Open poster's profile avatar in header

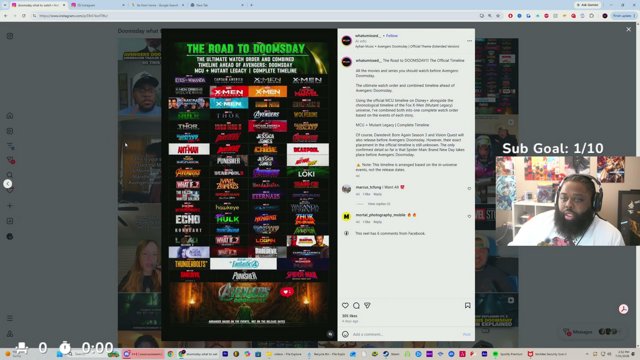click(347, 40)
